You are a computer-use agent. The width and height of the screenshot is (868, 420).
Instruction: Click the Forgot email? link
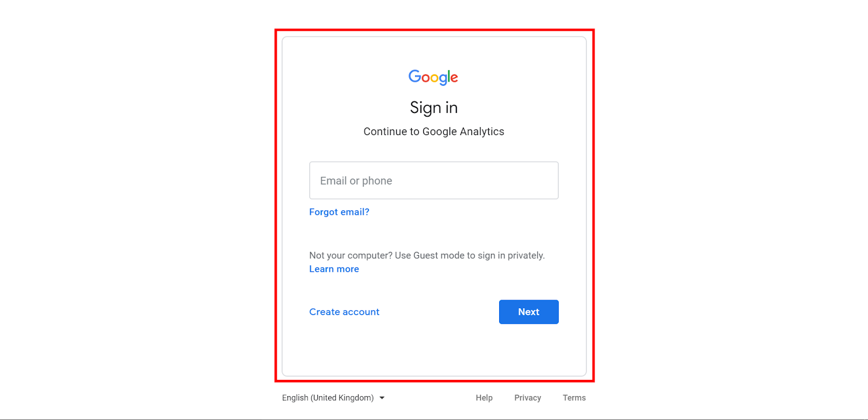click(x=339, y=212)
